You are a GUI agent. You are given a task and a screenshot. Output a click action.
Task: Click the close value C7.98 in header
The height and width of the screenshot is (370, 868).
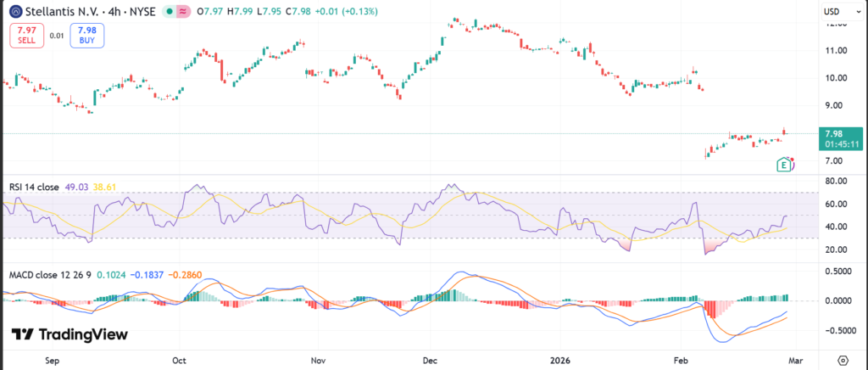click(x=298, y=11)
